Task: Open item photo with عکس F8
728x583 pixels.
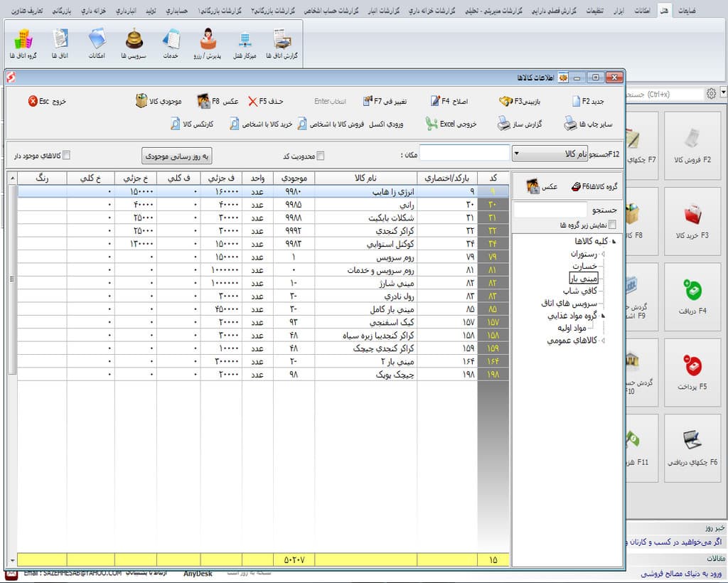Action: (x=218, y=101)
